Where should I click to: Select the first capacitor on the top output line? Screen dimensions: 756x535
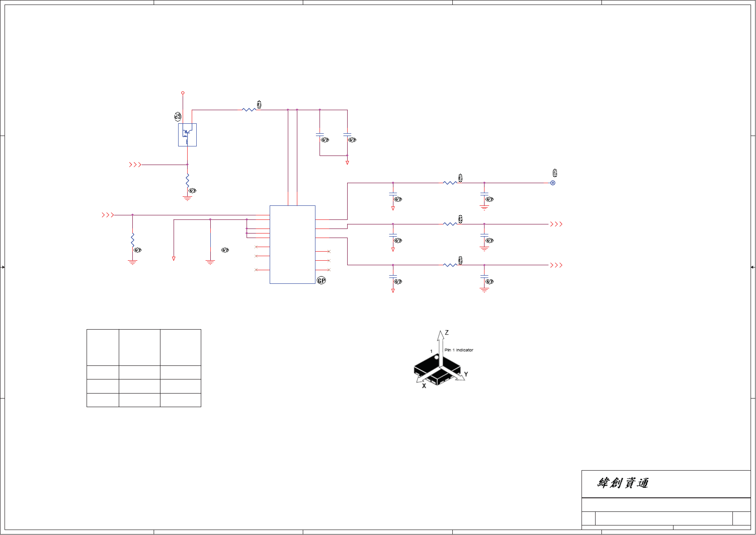click(x=393, y=194)
